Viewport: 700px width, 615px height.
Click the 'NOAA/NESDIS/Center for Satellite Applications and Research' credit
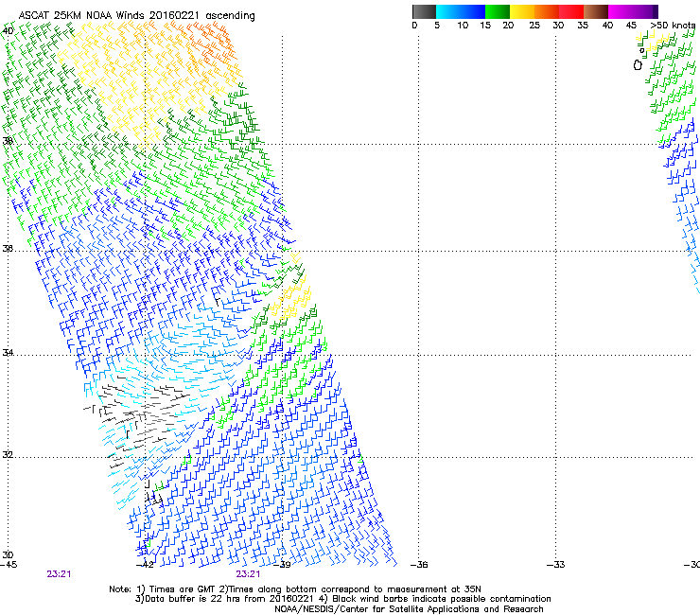(x=409, y=609)
